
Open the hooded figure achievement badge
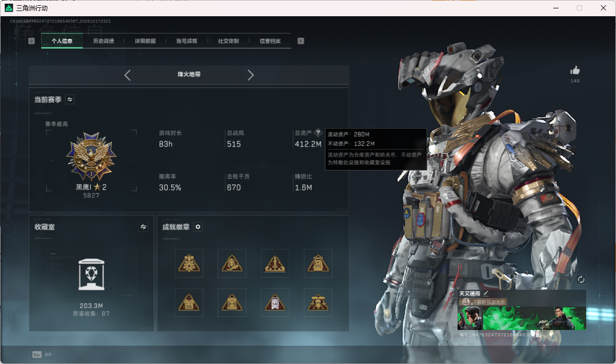pyautogui.click(x=232, y=264)
